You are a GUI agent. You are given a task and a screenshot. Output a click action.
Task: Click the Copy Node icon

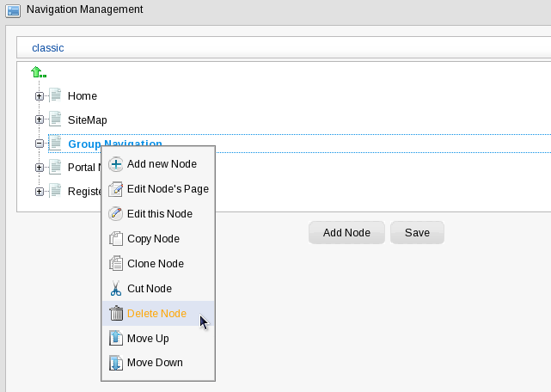117,239
